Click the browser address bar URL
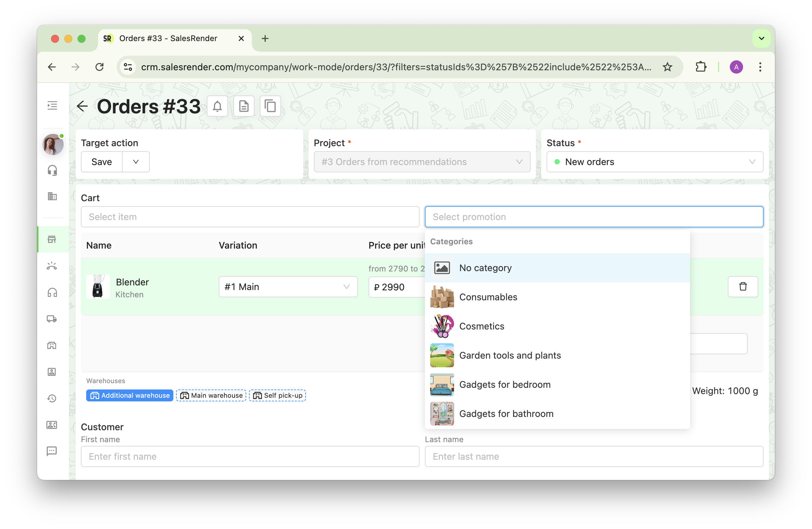 click(396, 67)
